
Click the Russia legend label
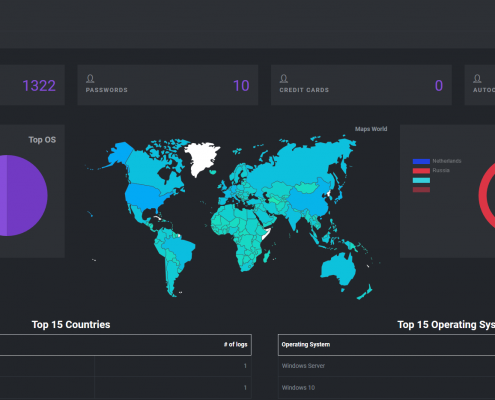pos(441,170)
